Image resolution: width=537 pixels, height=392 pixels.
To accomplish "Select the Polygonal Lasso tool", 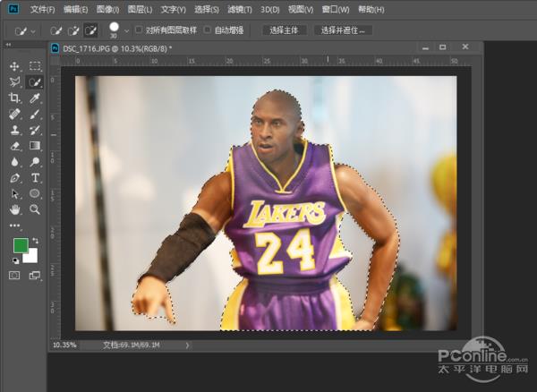I will (14, 81).
